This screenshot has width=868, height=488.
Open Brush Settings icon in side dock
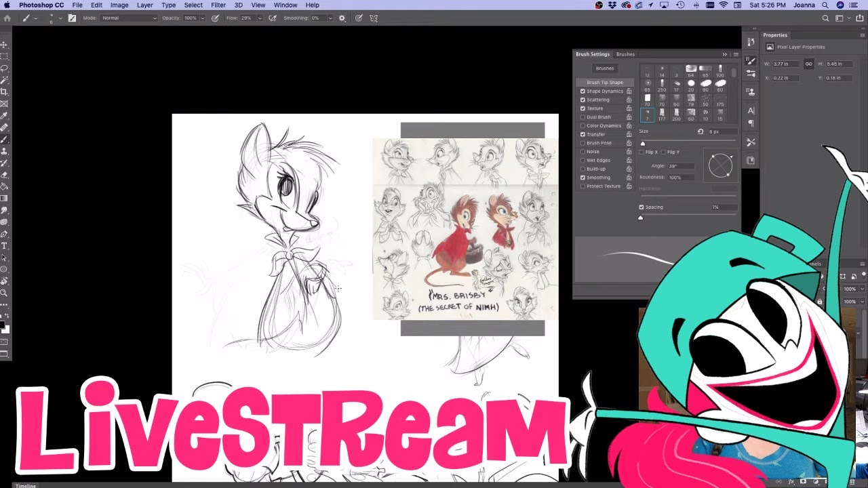(751, 60)
